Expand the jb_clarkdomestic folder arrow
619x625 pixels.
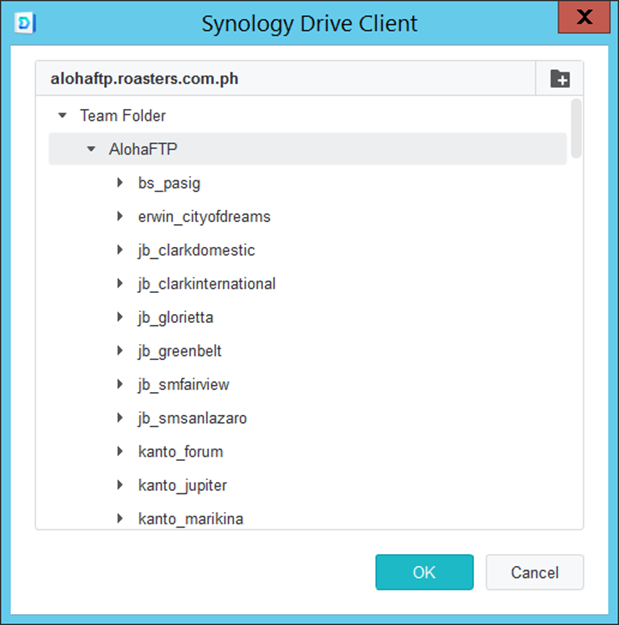pyautogui.click(x=120, y=250)
